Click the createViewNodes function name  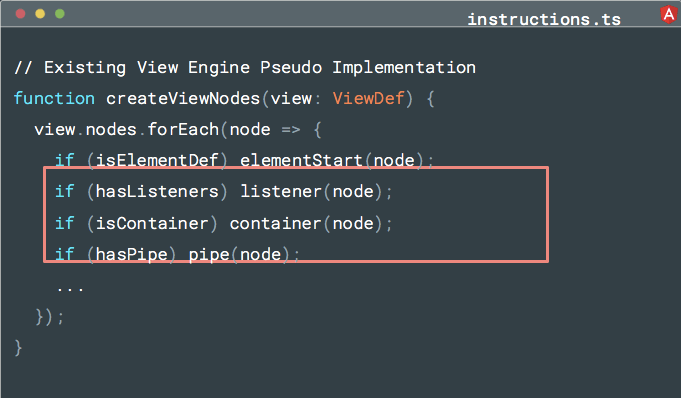183,99
